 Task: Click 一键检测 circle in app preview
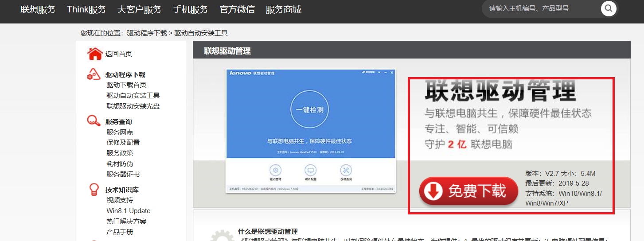click(310, 110)
